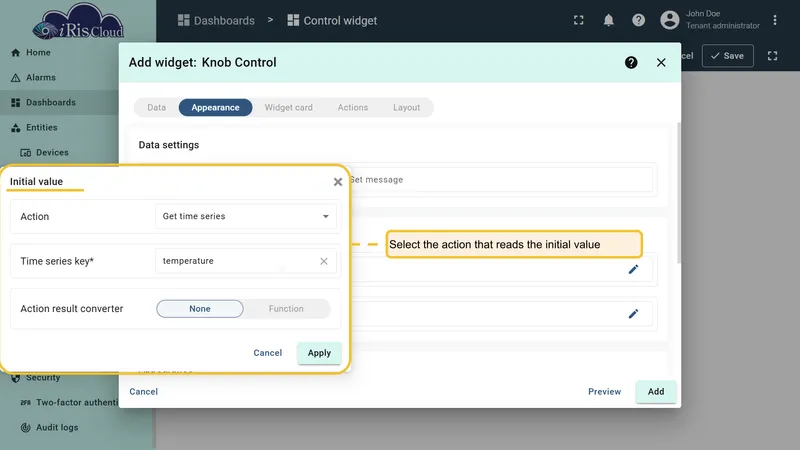800x450 pixels.
Task: Click the Set message field
Action: [x=500, y=180]
